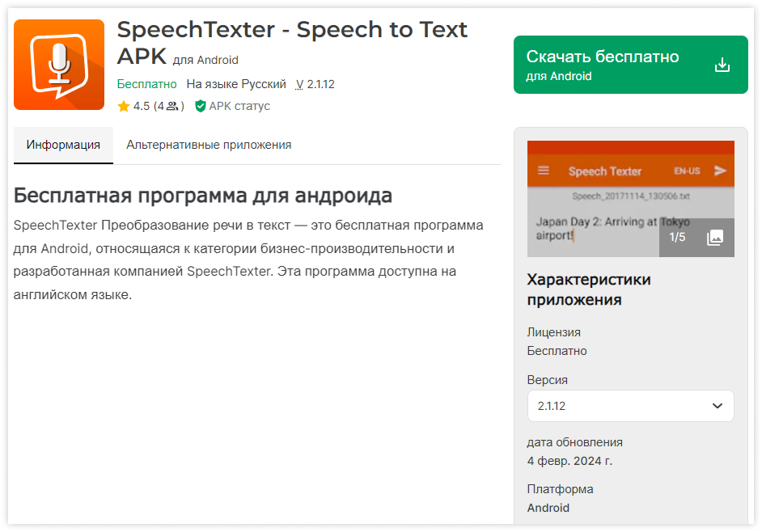Viewport: 762px width, 532px height.
Task: Click Бесплатно license value in sidebar
Action: coord(557,351)
